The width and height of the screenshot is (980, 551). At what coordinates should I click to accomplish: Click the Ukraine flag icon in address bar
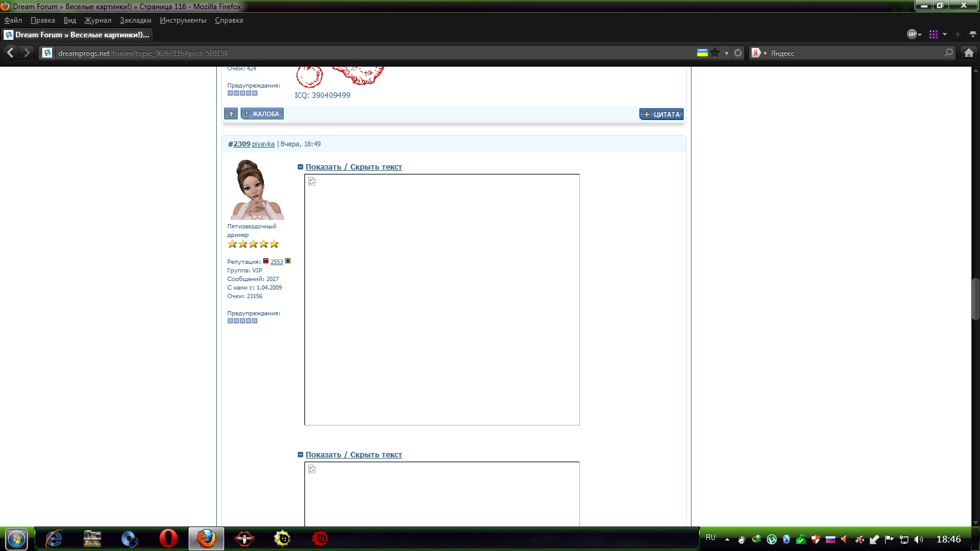tap(703, 53)
